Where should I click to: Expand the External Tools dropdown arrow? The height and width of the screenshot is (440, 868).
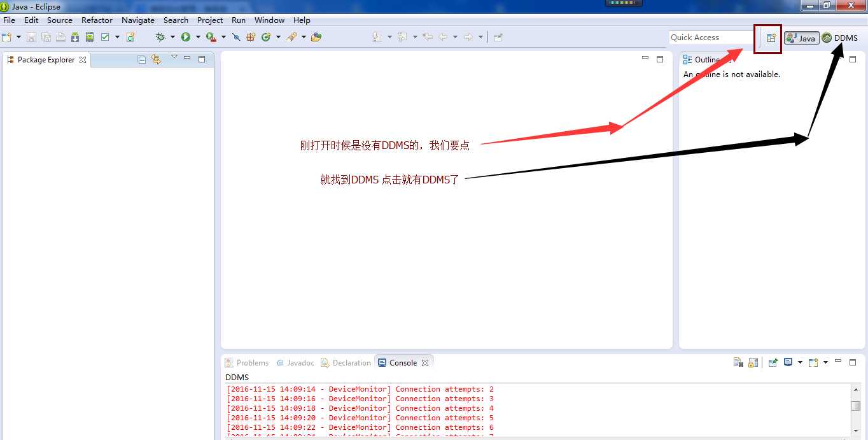223,37
